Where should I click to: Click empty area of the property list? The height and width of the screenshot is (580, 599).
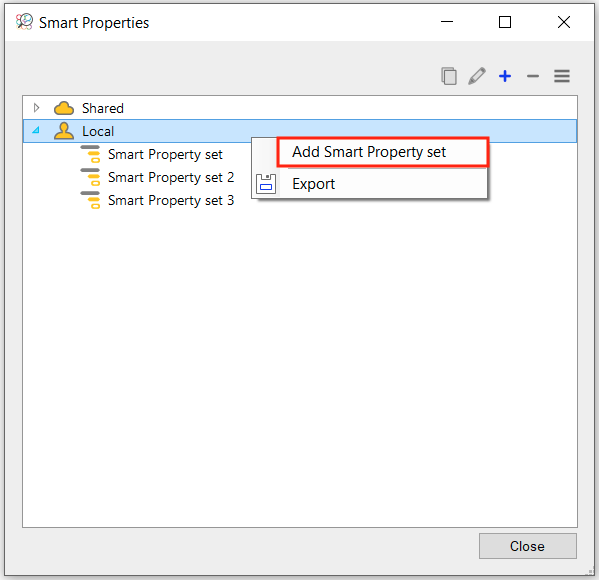[x=300, y=363]
